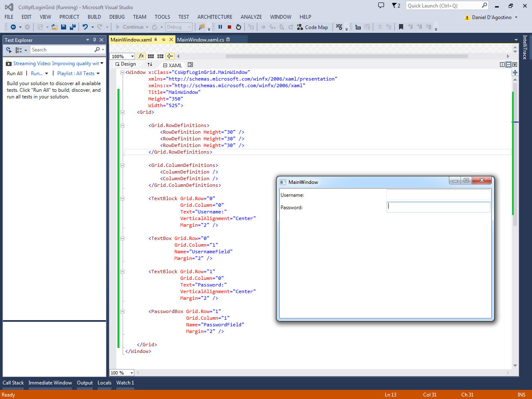The image size is (532, 399).
Task: Toggle a bookmark with the bookmark icon
Action: click(401, 27)
